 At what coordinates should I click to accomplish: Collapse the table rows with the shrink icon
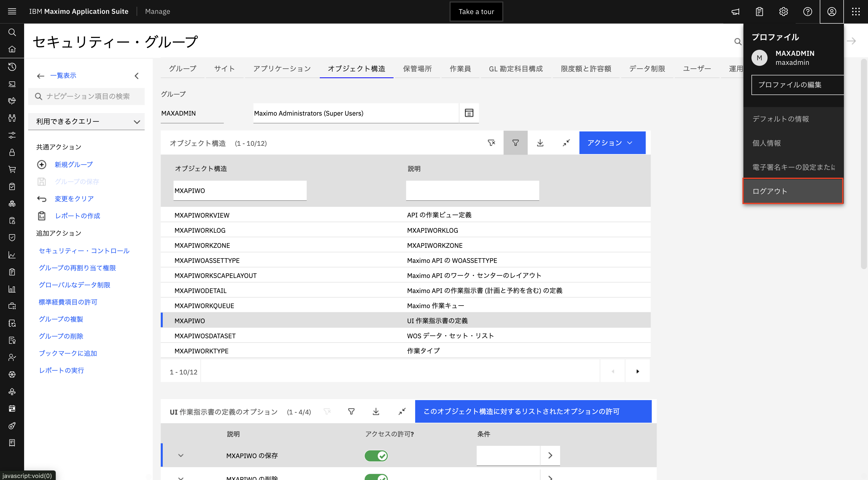566,142
